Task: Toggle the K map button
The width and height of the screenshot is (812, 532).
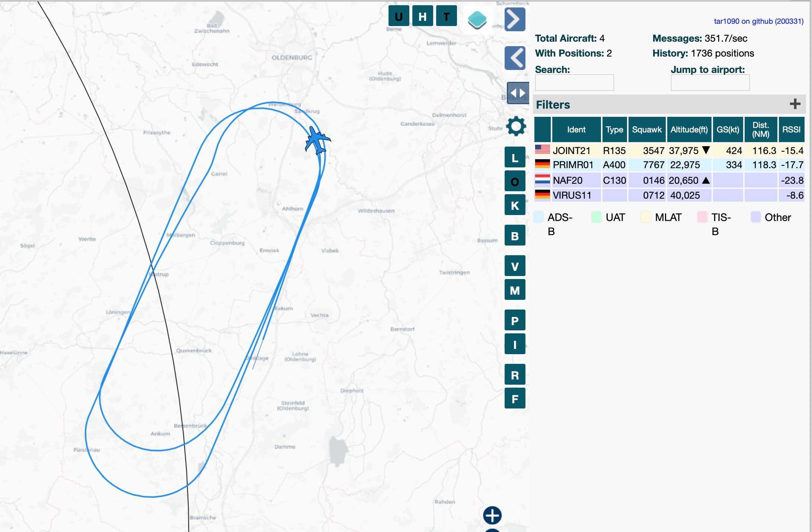Action: point(515,205)
